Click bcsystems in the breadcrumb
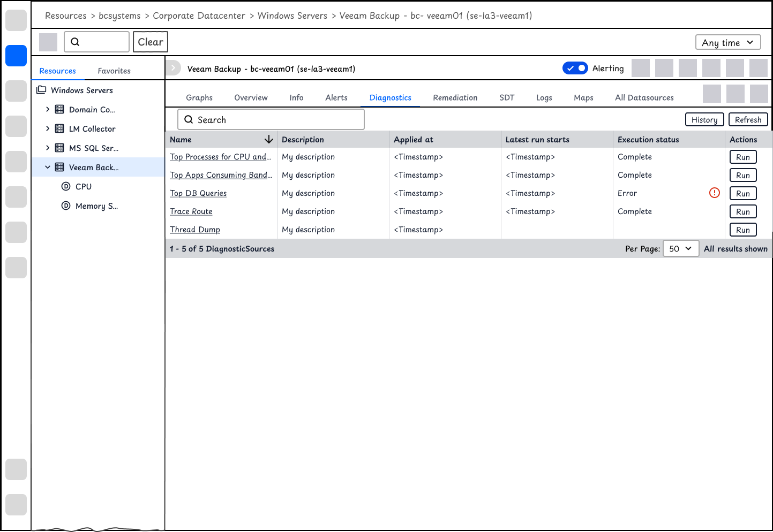Screen dimensions: 773x532 point(119,16)
